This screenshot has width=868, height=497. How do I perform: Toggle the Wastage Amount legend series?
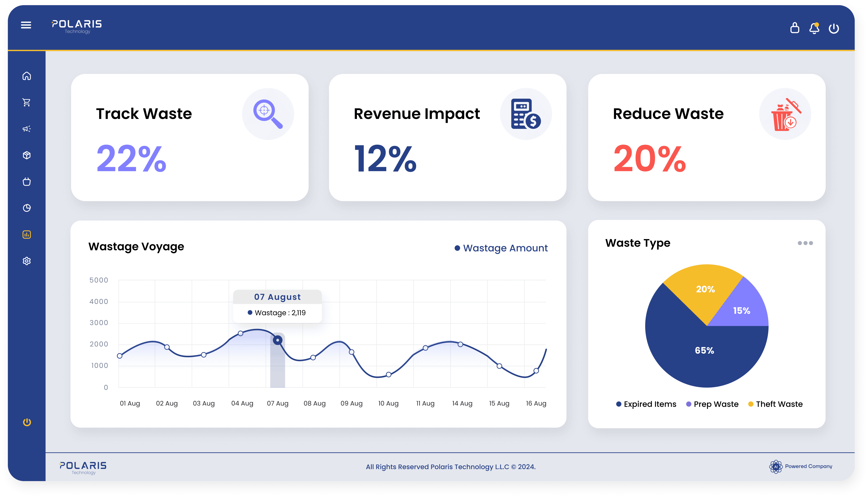[501, 248]
